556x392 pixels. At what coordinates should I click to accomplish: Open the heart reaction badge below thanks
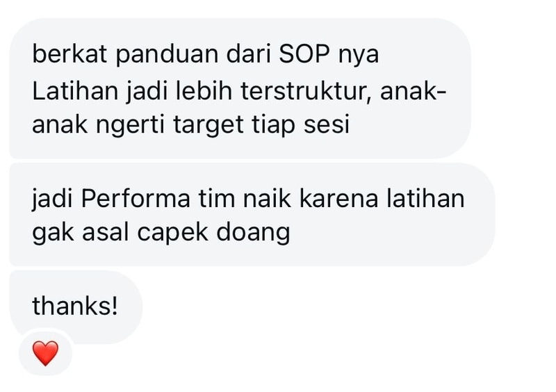coord(45,352)
